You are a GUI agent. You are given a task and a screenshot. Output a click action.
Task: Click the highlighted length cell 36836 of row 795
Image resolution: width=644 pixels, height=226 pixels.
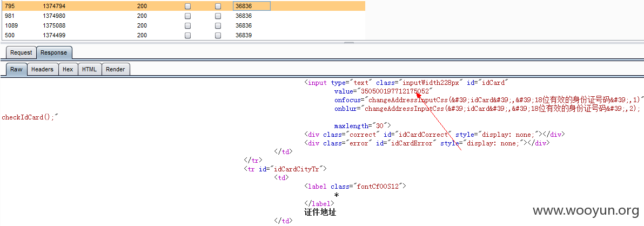(x=251, y=6)
